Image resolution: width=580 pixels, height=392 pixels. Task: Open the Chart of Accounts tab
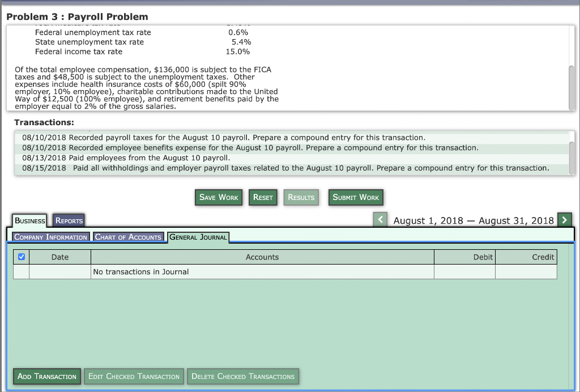click(129, 237)
